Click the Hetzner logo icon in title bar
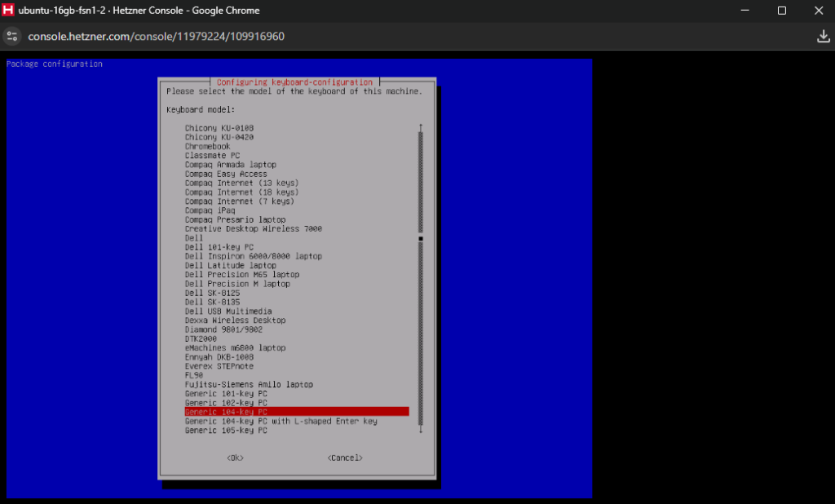835x504 pixels. point(8,11)
